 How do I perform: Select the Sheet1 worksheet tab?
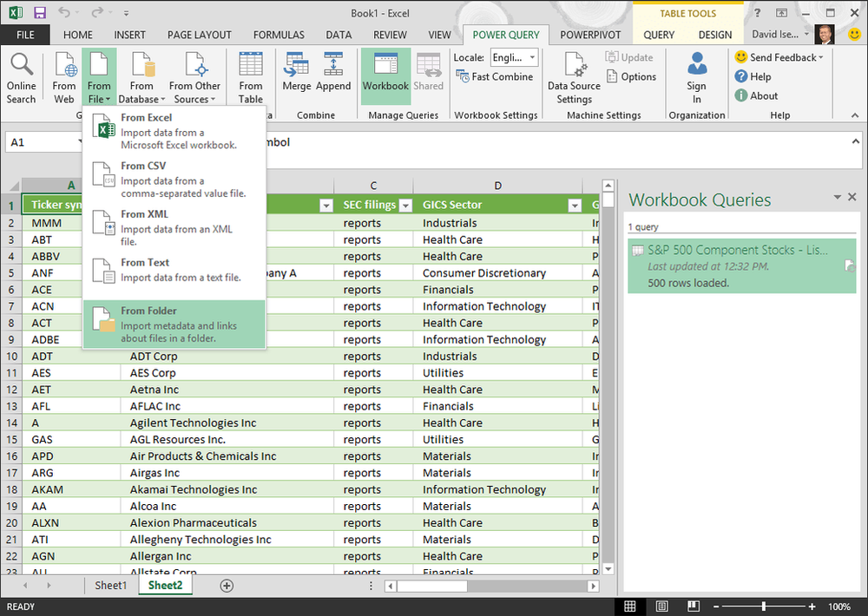(x=110, y=586)
